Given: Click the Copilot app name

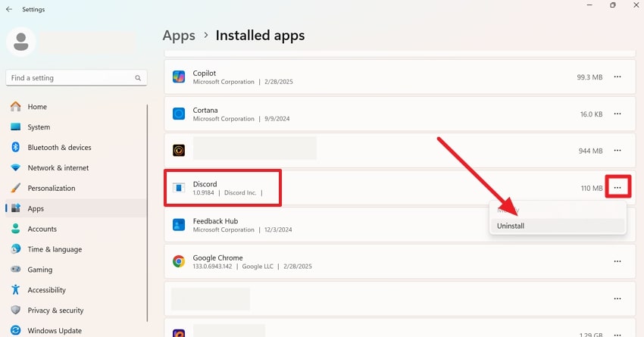Looking at the screenshot, I should click(204, 73).
